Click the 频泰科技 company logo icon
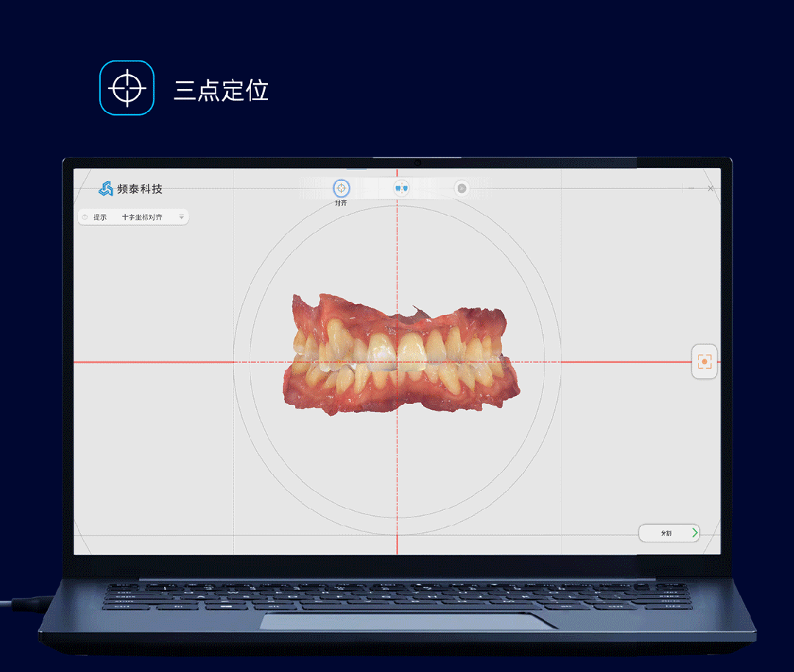Viewport: 794px width, 672px height. (x=107, y=188)
